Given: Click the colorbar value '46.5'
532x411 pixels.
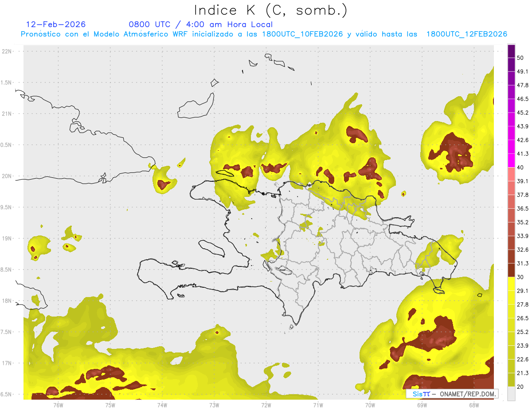Looking at the screenshot, I should pyautogui.click(x=523, y=99).
